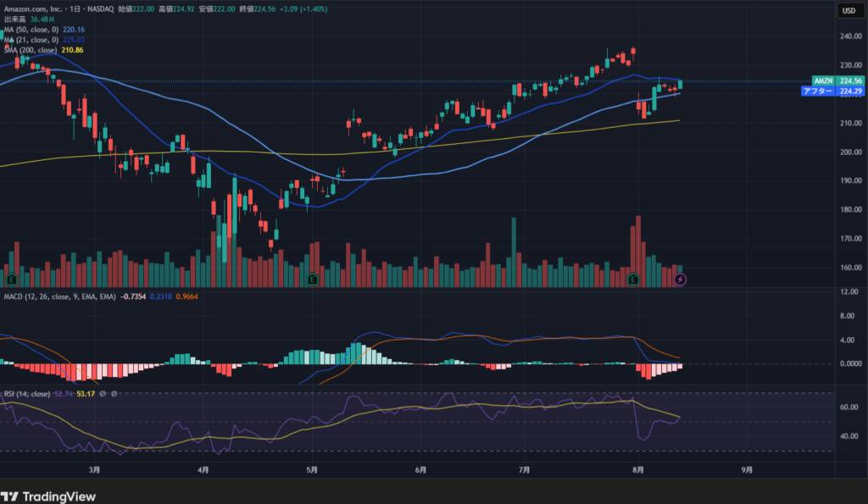Click the 240.00 price axis label
The height and width of the screenshot is (504, 868).
(x=851, y=36)
